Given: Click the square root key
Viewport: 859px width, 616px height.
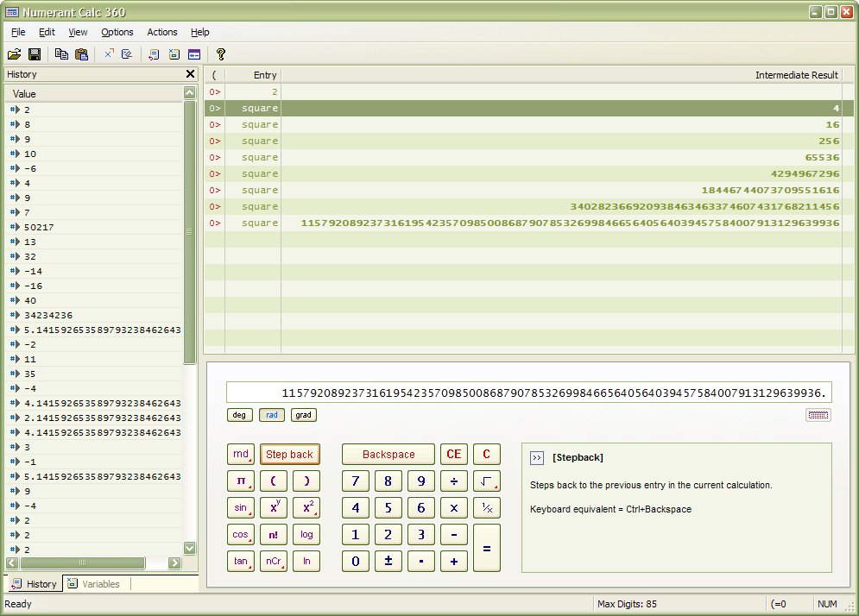Looking at the screenshot, I should (x=486, y=481).
